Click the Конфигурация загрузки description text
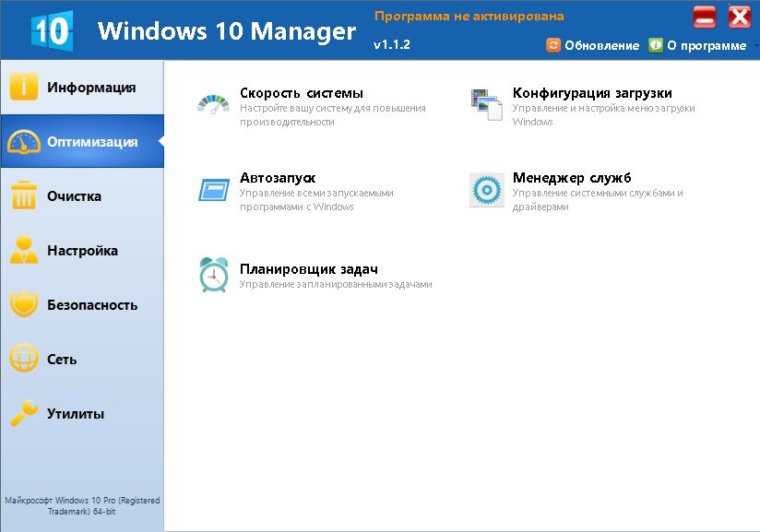Screen dimensions: 760x532 [603, 115]
